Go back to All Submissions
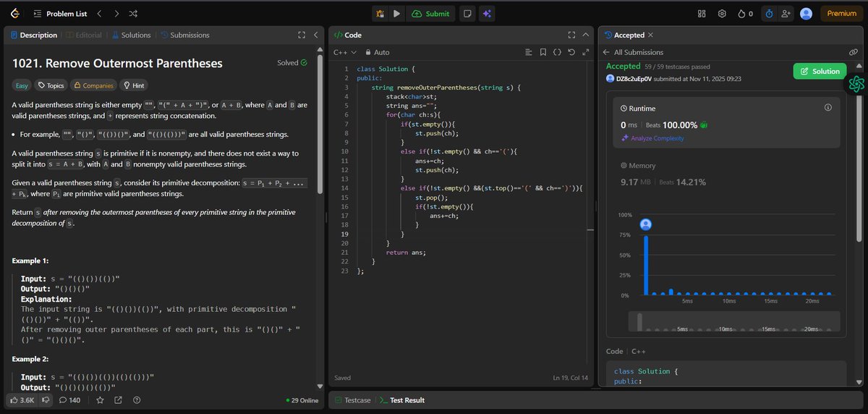The image size is (868, 414). pos(634,52)
